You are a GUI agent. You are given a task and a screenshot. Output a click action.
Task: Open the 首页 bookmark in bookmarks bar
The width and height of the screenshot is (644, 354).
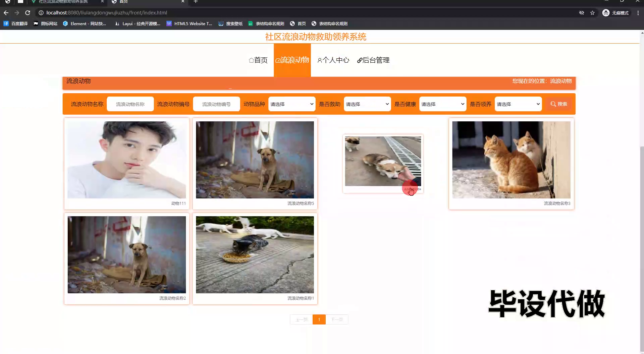[298, 23]
